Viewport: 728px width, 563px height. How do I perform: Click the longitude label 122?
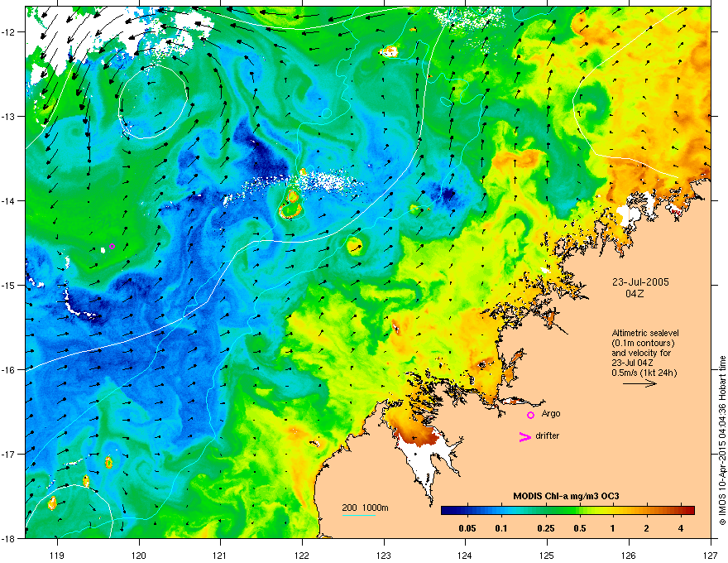(x=302, y=555)
